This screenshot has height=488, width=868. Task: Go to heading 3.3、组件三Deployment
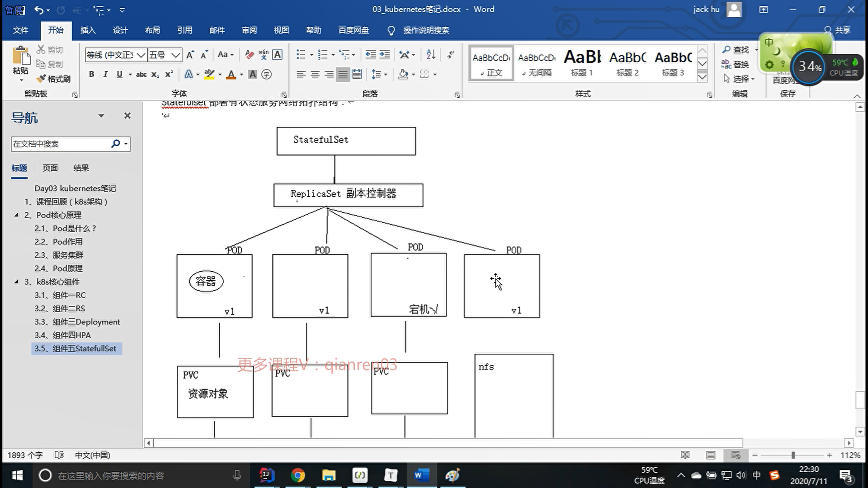[77, 322]
